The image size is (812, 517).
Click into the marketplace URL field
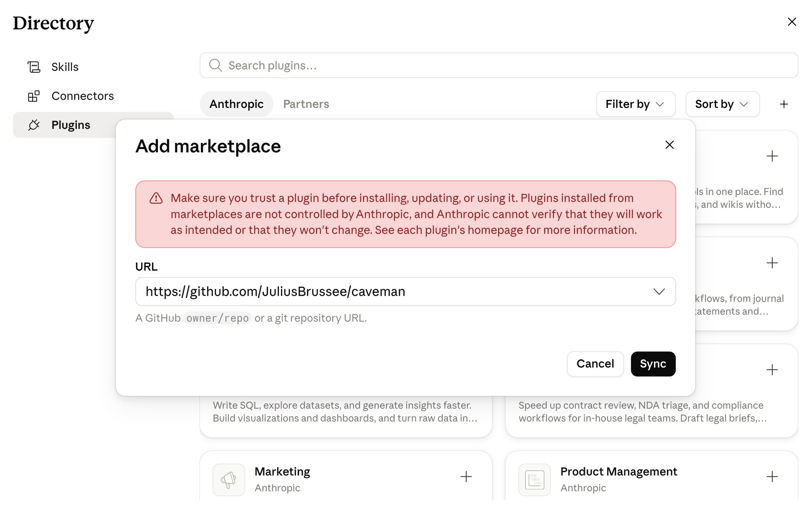tap(405, 292)
